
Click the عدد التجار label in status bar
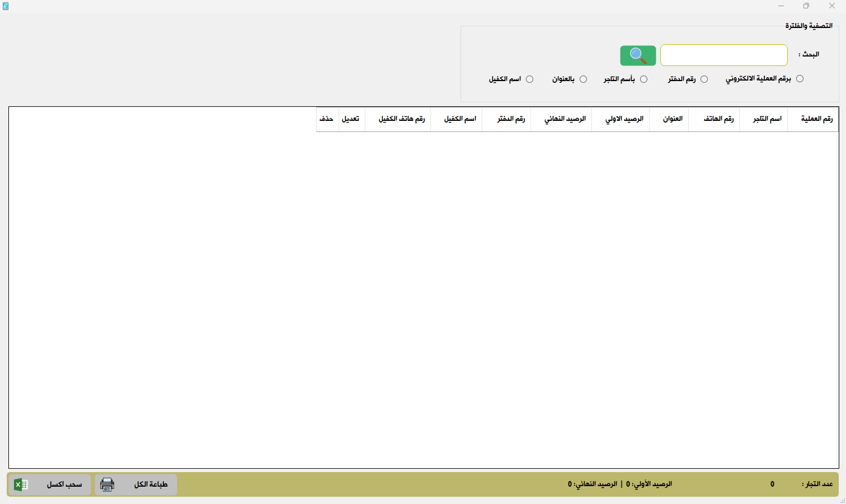(x=817, y=484)
